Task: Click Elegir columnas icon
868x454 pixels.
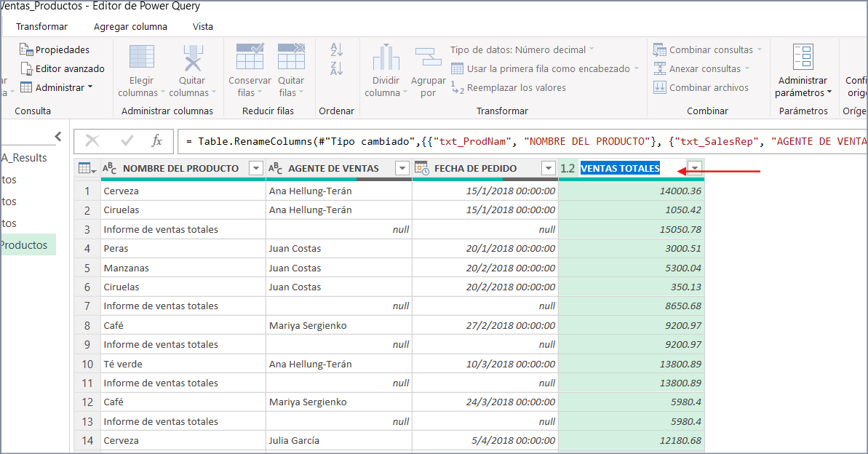Action: pos(142,57)
